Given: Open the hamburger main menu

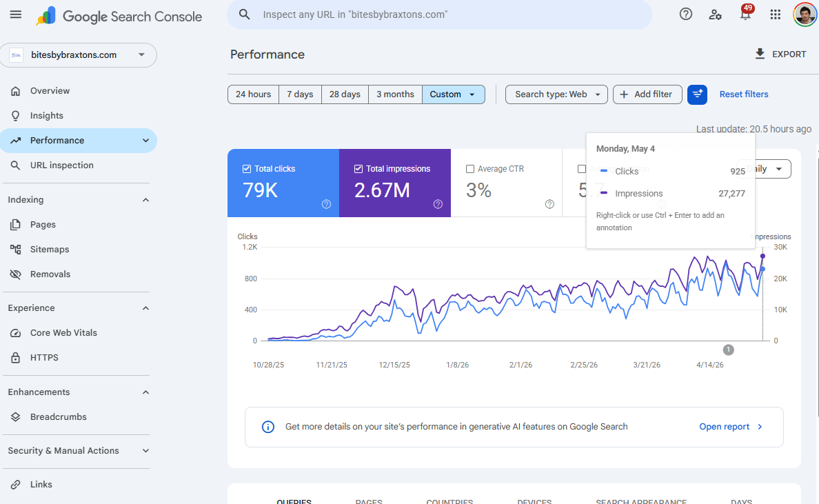Looking at the screenshot, I should [x=16, y=14].
